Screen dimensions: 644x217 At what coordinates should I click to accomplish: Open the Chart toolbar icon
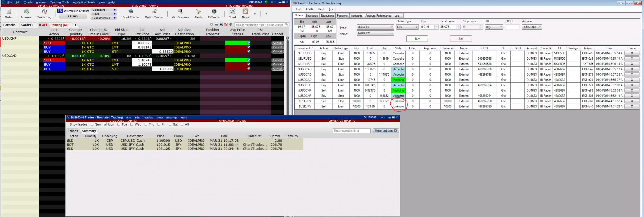point(232,12)
